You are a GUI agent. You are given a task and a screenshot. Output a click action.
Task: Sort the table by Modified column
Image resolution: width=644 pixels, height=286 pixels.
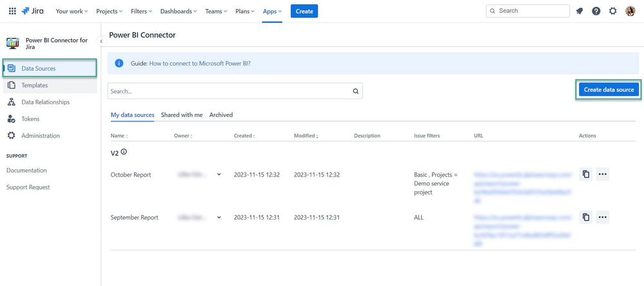point(306,135)
